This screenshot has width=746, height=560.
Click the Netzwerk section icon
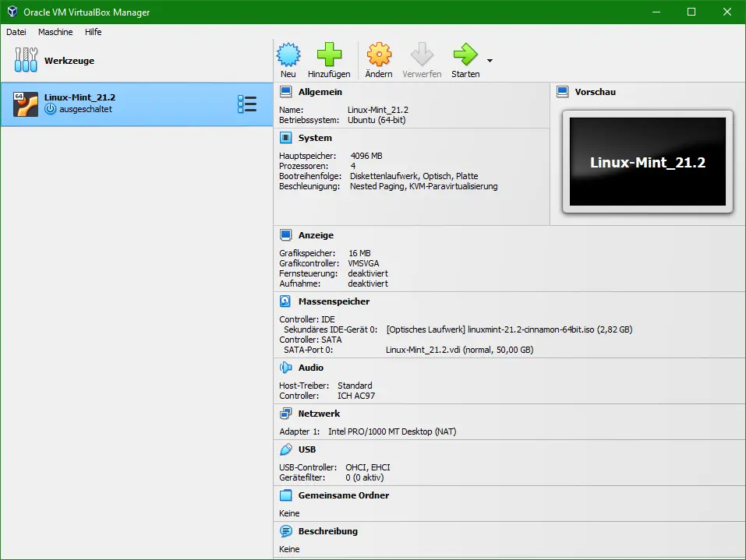pos(286,414)
